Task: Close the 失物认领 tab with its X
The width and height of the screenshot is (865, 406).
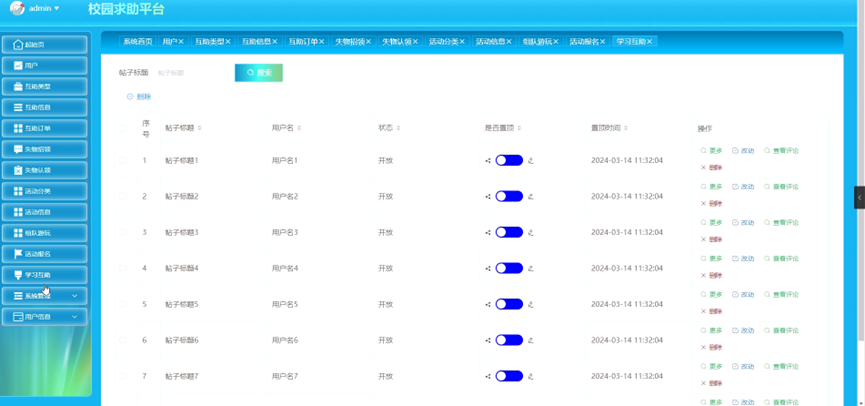Action: pyautogui.click(x=415, y=41)
